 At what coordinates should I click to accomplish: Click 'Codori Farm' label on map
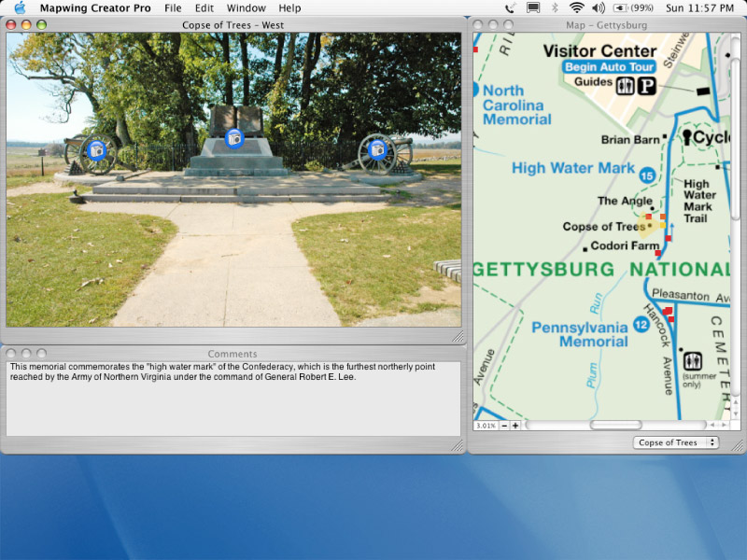pyautogui.click(x=625, y=245)
